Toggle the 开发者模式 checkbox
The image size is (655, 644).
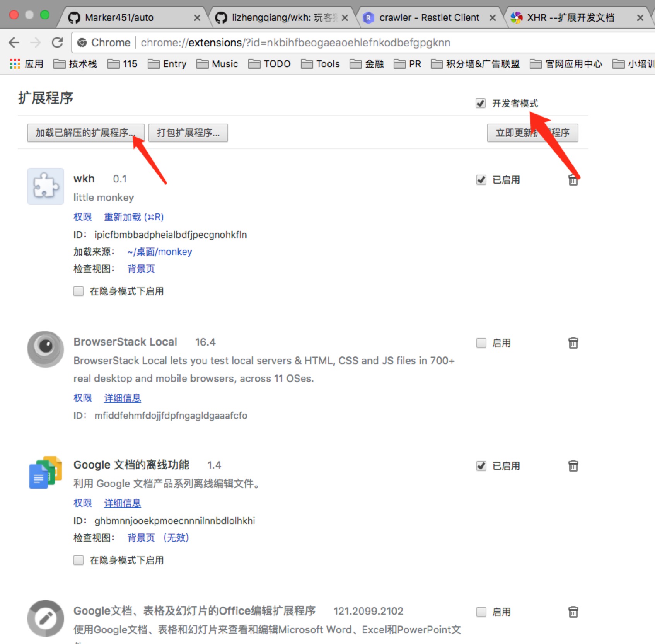[x=481, y=103]
